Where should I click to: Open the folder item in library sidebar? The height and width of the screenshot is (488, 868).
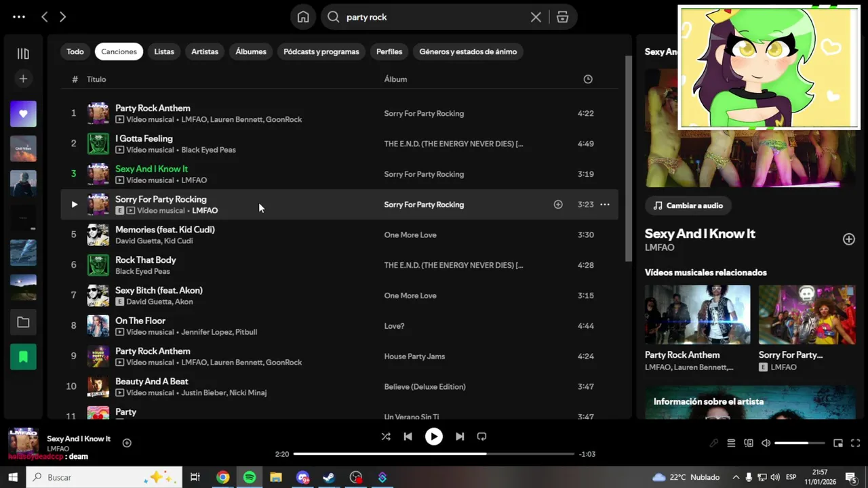[23, 323]
